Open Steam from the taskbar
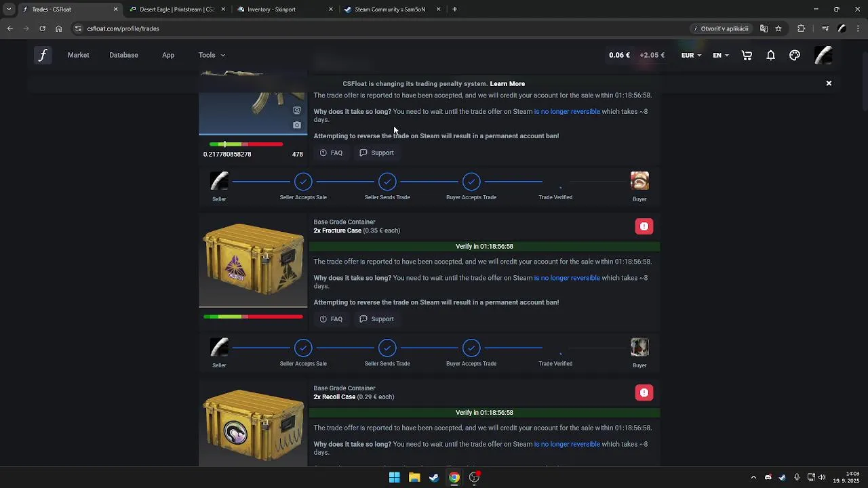868x488 pixels. 434,477
